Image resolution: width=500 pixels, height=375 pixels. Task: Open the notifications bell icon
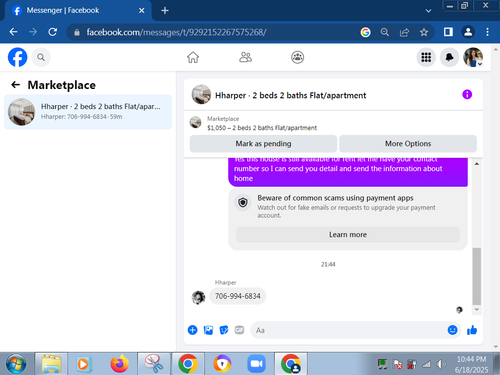[449, 57]
